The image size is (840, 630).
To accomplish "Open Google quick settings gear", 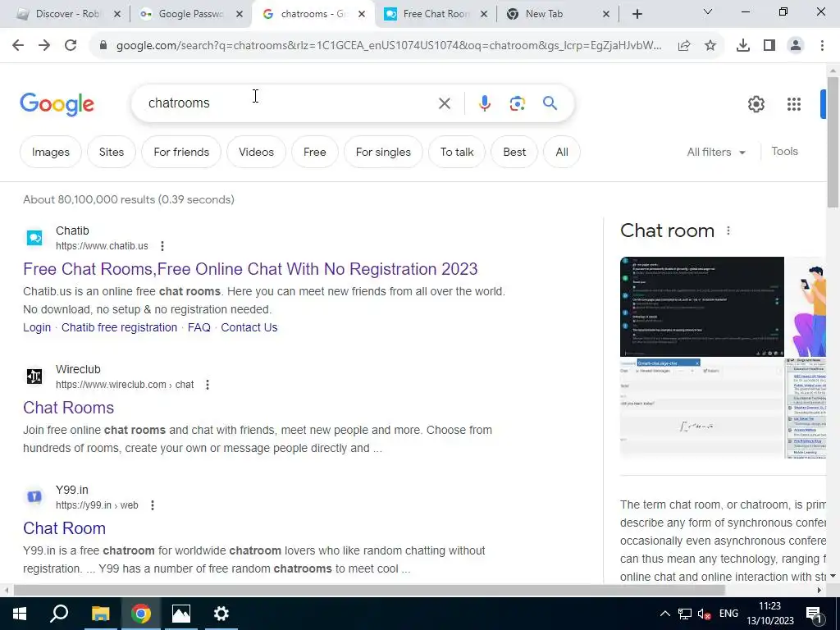I will point(756,104).
